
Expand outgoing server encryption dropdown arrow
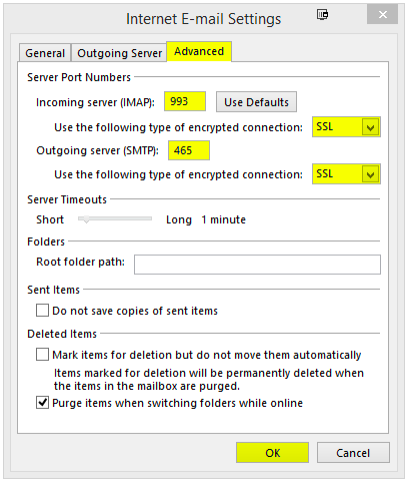(x=371, y=174)
